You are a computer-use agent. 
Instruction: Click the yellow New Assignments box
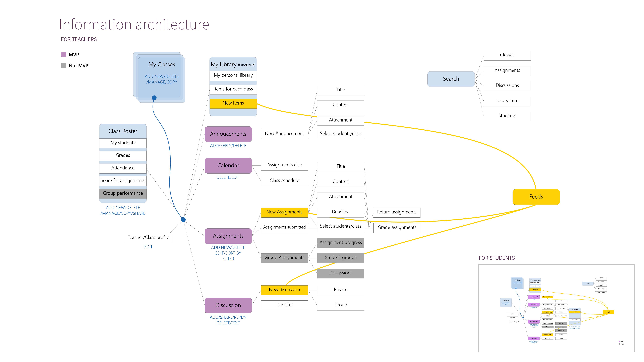tap(285, 212)
